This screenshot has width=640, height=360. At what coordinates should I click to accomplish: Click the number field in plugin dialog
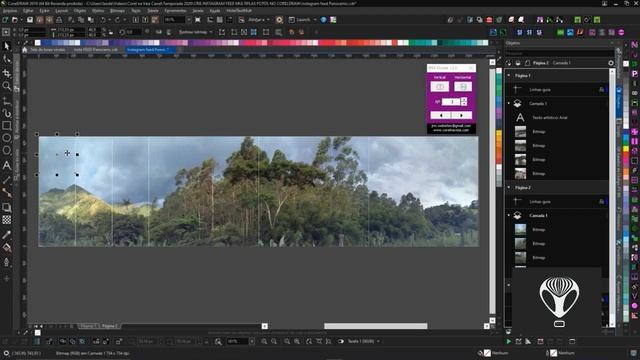point(451,102)
